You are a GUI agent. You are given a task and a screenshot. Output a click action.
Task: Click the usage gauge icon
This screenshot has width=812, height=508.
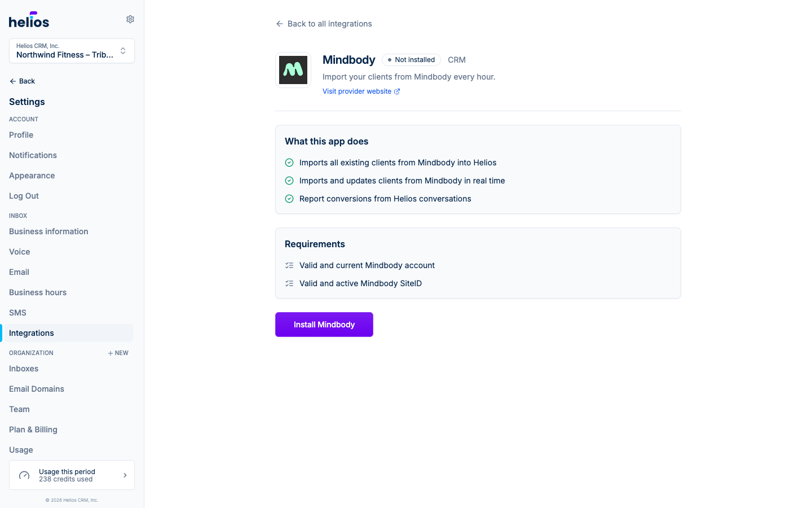[x=24, y=475]
